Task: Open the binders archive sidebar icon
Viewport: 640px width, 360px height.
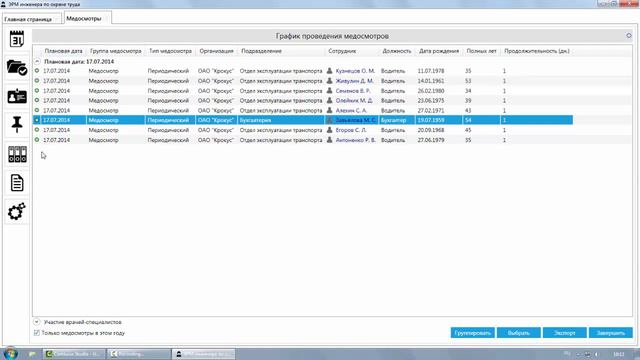Action: coord(17,154)
